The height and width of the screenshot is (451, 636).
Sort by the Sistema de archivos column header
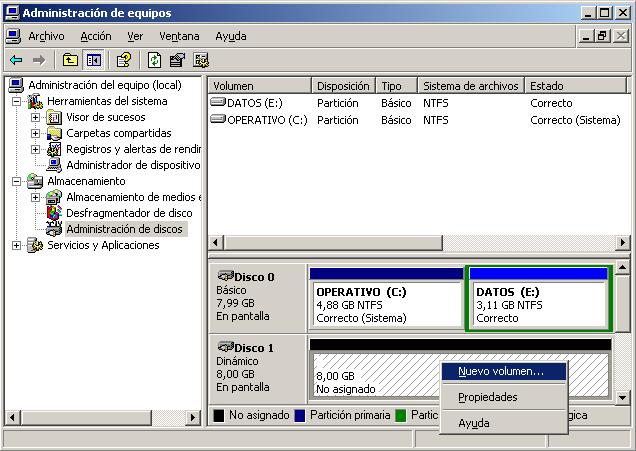pos(470,86)
